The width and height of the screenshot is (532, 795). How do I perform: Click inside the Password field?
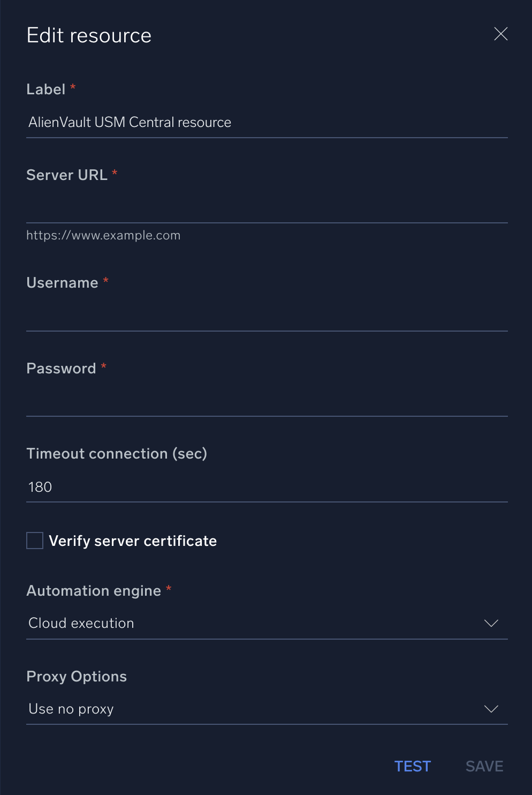point(268,402)
